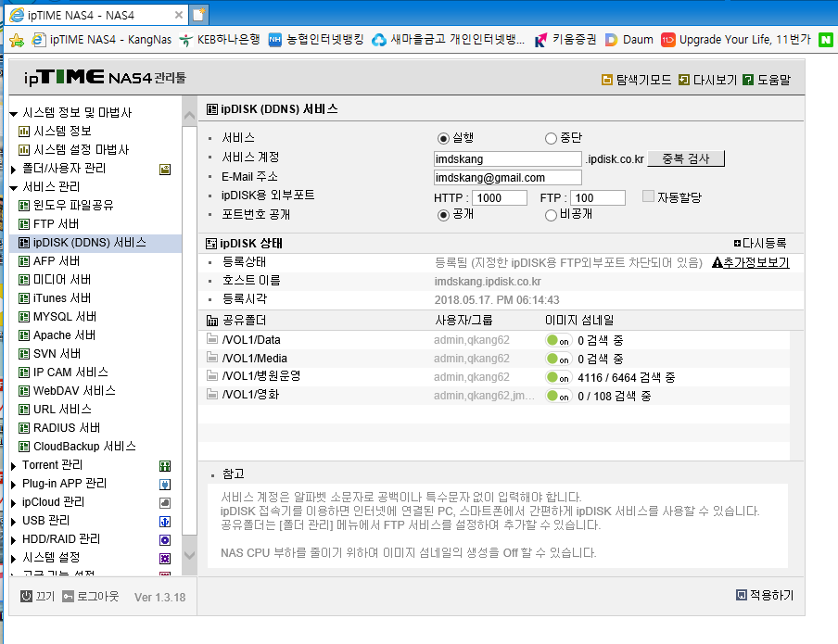Open the 미디어 서버 menu item
This screenshot has height=644, width=838.
click(62, 280)
